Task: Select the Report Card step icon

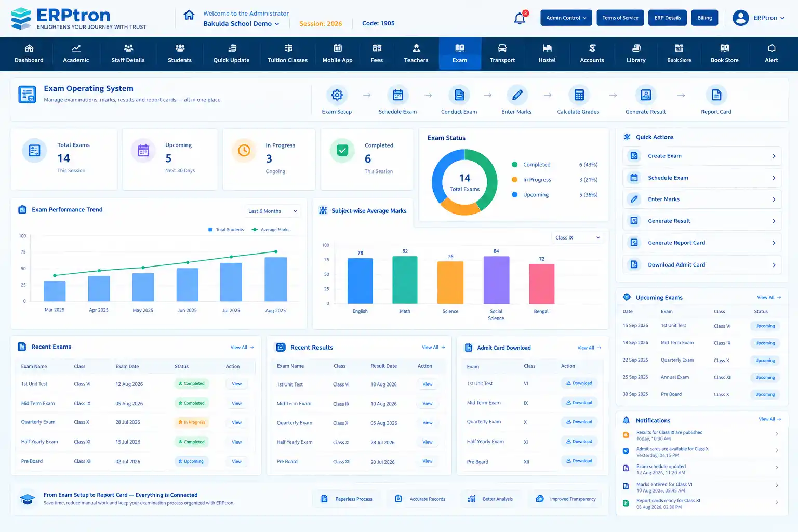Action: 716,95
